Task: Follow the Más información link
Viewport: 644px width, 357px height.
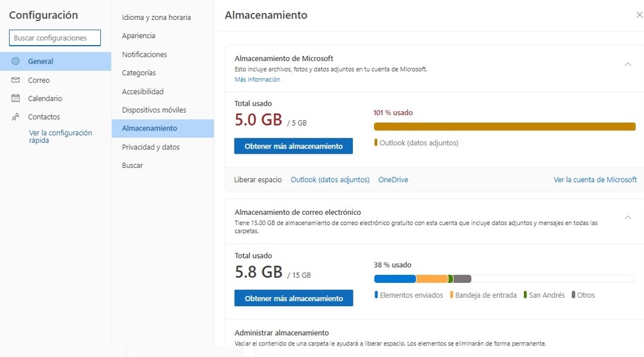Action: (x=257, y=79)
